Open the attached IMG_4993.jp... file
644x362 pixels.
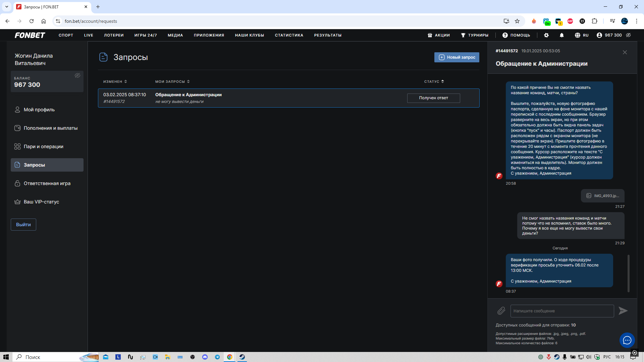pos(603,196)
